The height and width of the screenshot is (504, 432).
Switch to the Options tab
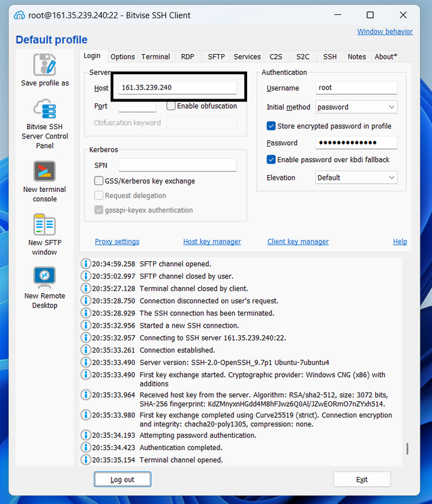122,57
